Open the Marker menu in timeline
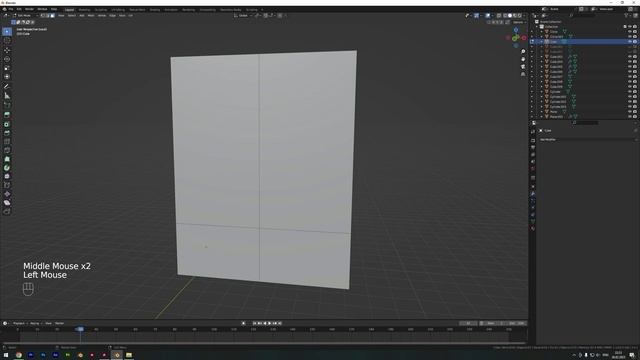This screenshot has height=360, width=640. coord(60,323)
